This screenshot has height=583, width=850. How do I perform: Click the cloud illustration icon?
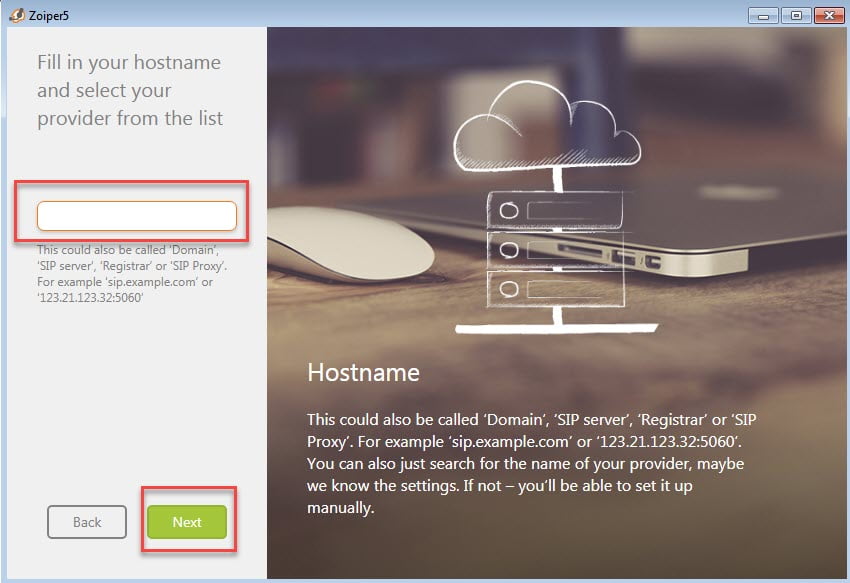[543, 127]
